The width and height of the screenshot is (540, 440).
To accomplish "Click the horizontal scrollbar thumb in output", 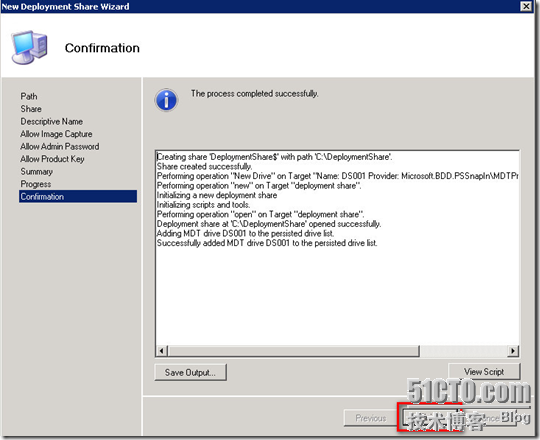I will (x=293, y=351).
